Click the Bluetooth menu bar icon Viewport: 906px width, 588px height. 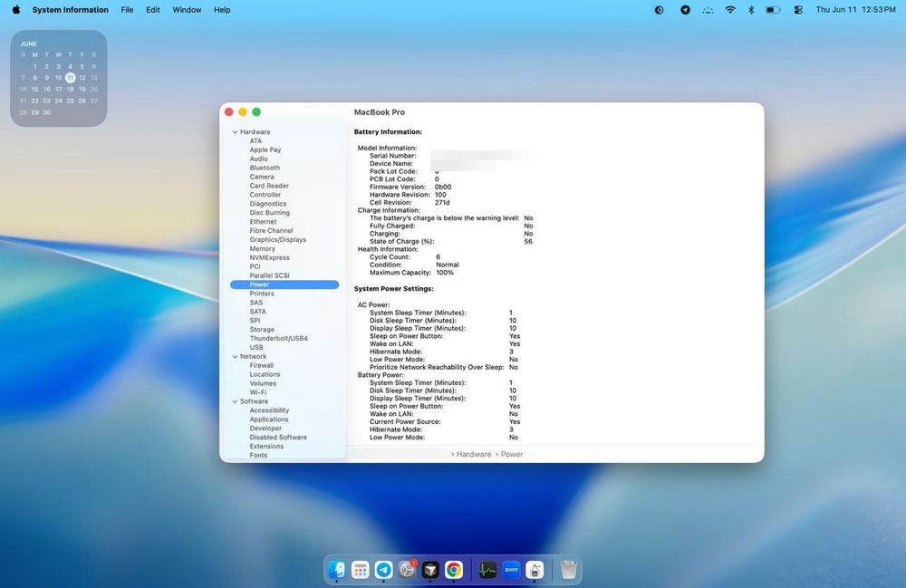[x=751, y=10]
